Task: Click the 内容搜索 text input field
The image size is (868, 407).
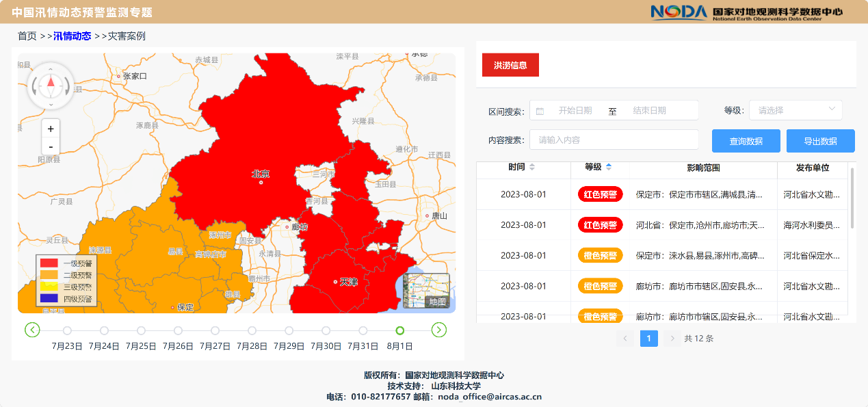Action: 614,140
